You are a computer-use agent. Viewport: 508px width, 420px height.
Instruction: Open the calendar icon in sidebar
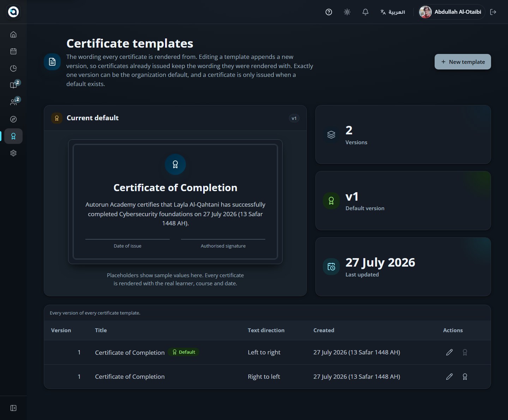click(13, 51)
